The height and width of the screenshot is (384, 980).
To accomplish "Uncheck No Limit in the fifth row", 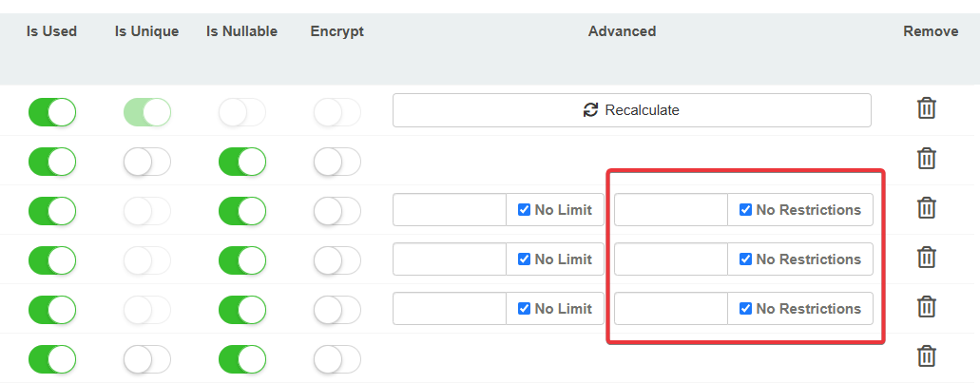I will pos(524,309).
